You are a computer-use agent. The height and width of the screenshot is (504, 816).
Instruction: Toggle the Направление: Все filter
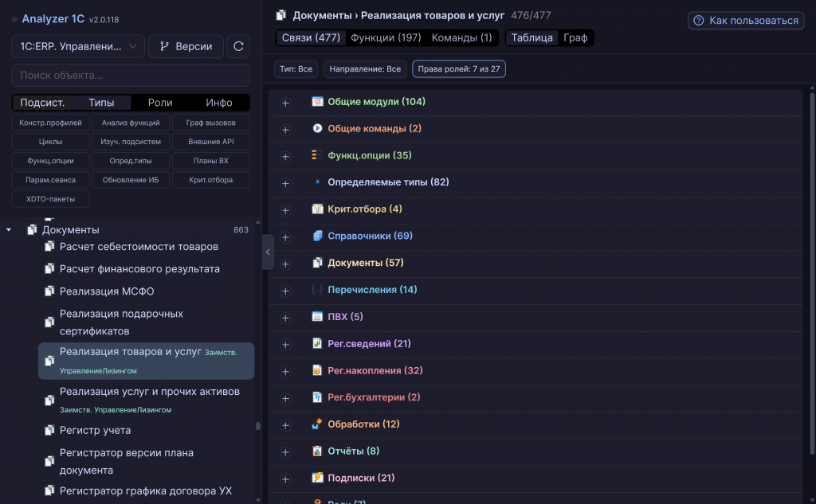[365, 68]
